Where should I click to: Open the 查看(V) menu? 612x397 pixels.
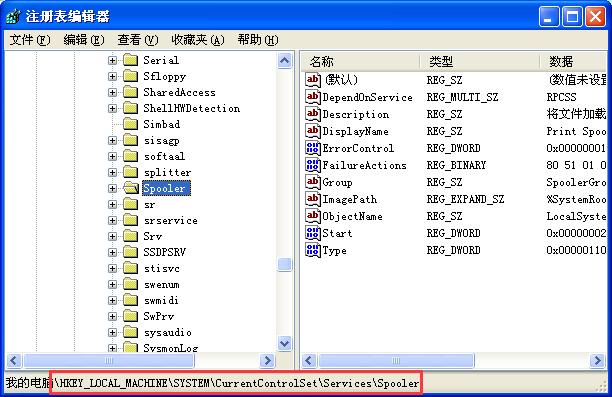(138, 40)
